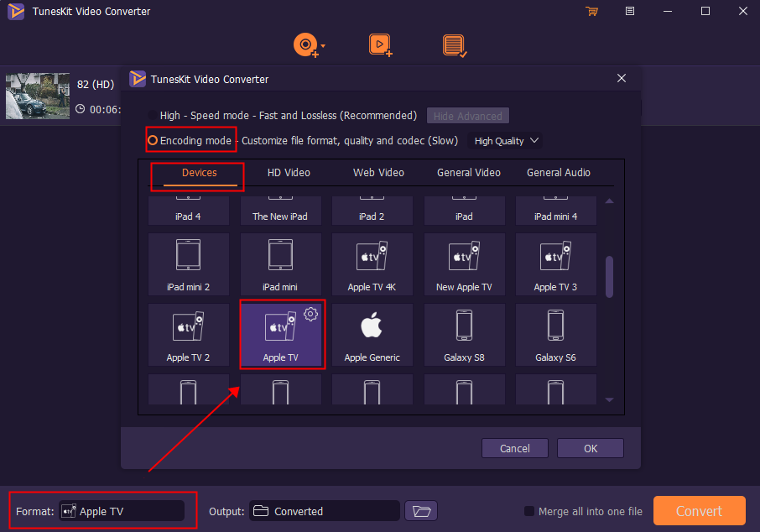Switch to the General Video tab

pyautogui.click(x=469, y=173)
